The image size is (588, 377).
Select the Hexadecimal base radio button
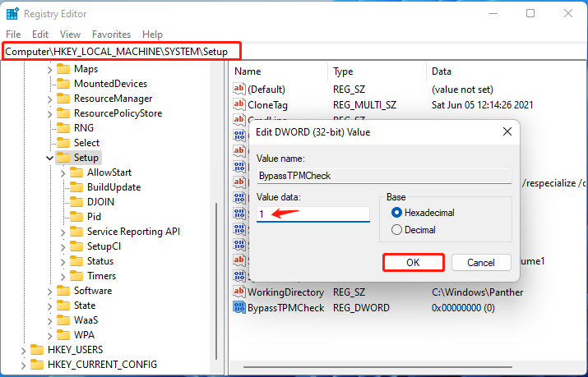(x=396, y=214)
